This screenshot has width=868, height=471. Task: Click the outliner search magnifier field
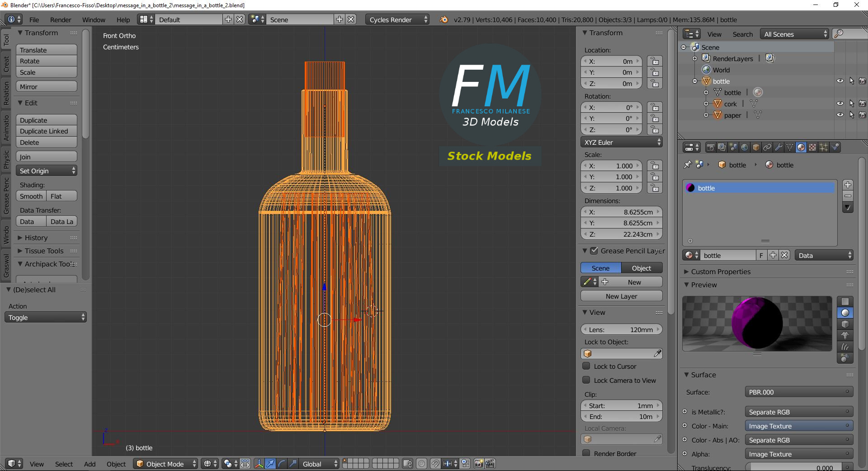coord(851,34)
